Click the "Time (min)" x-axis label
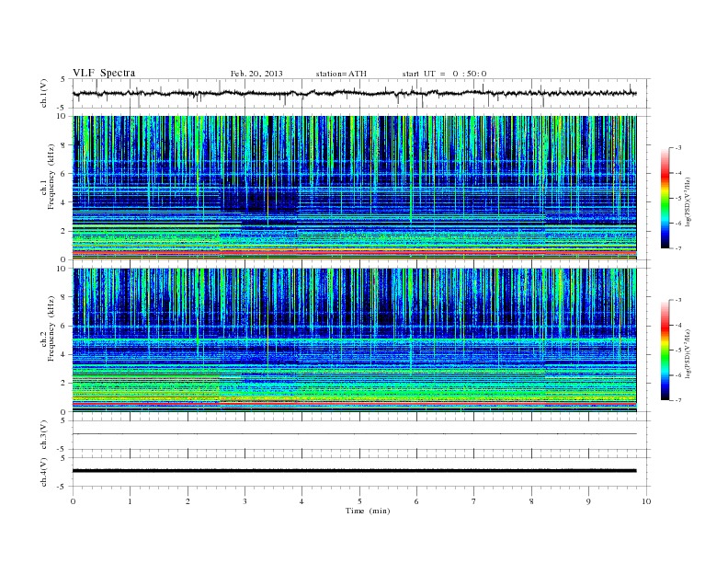 point(368,511)
